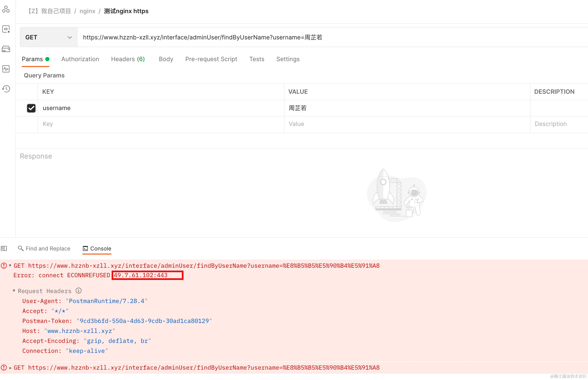Open the History sidebar icon

(x=6, y=89)
